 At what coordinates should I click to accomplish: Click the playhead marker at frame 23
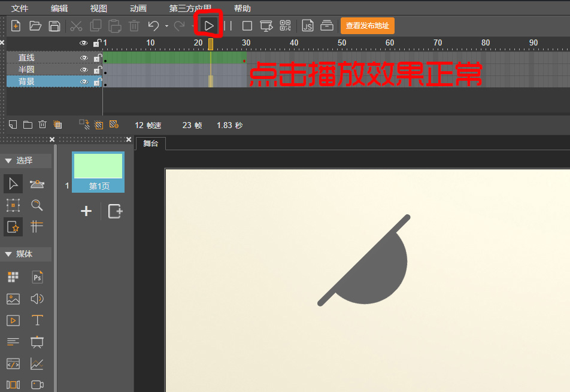tap(211, 44)
